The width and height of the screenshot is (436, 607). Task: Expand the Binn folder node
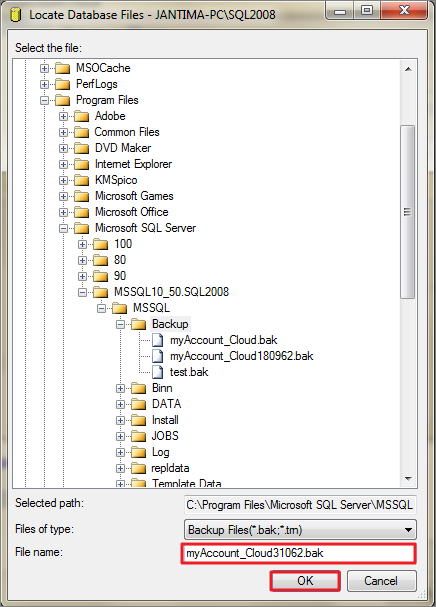click(120, 388)
